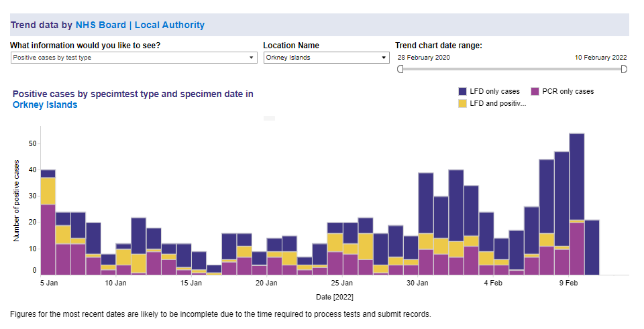This screenshot has width=644, height=329.
Task: Select the LFD only cases legend label
Action: coord(494,91)
